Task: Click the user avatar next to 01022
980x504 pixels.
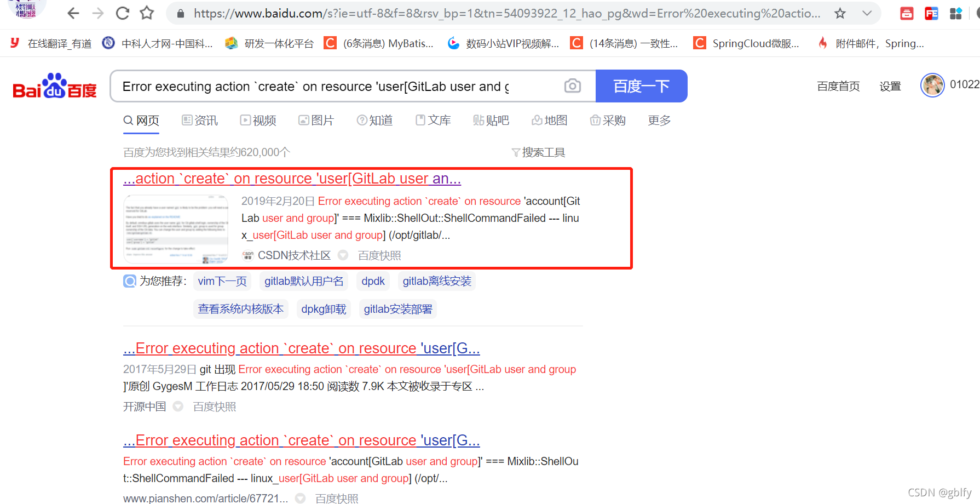Action: tap(932, 85)
